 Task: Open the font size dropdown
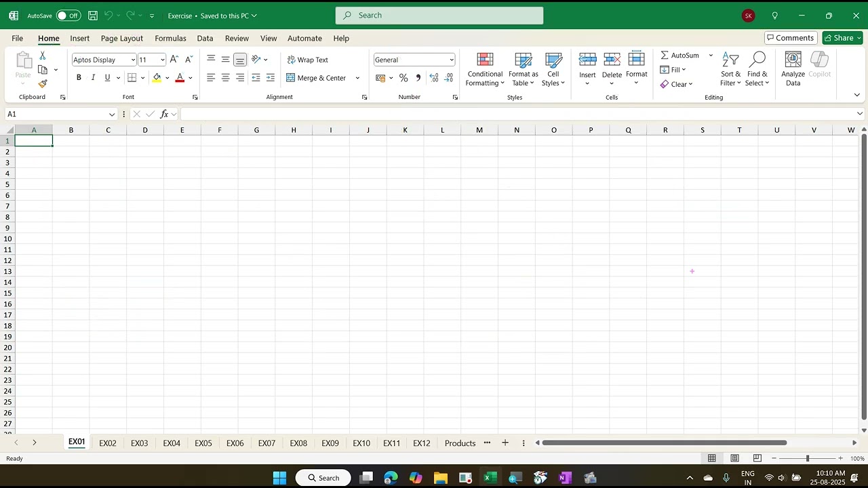[x=162, y=60]
